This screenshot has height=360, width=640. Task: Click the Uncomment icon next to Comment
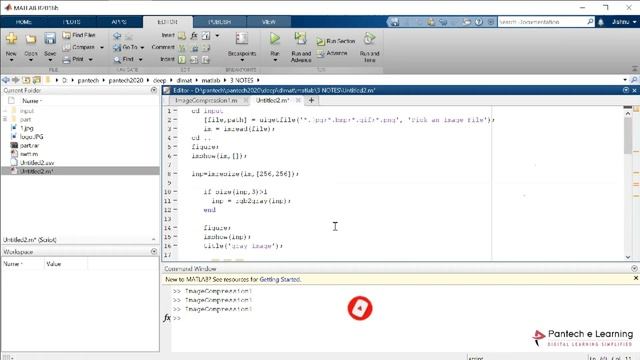(x=195, y=48)
